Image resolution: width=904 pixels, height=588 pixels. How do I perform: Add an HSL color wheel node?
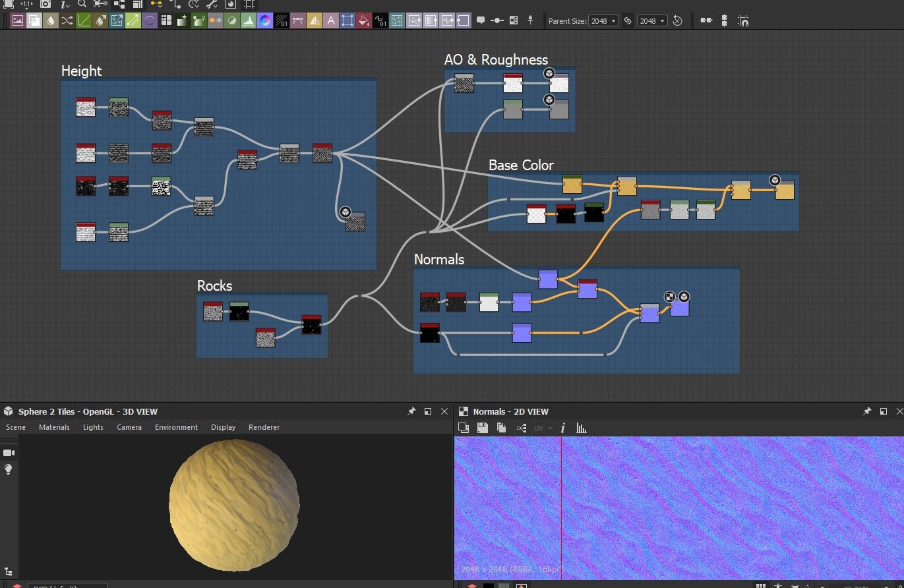click(265, 20)
